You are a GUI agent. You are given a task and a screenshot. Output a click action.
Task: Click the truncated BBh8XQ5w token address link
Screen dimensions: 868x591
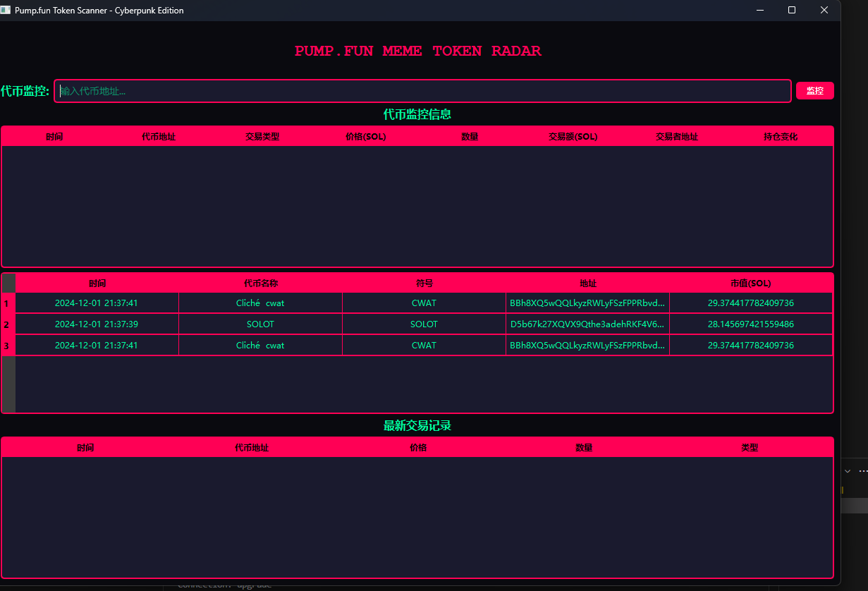coord(587,303)
